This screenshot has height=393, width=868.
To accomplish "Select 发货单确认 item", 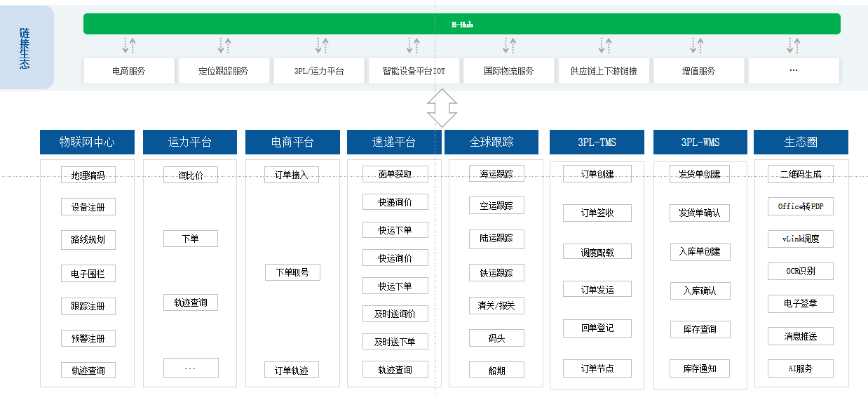I will [699, 213].
